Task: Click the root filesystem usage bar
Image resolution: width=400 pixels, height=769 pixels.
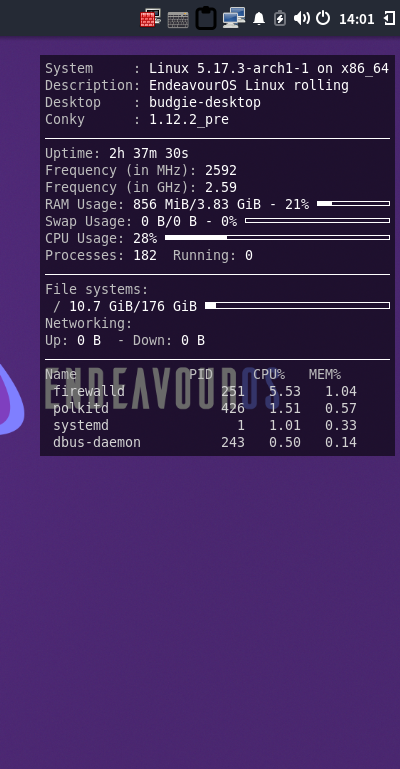Action: 298,306
